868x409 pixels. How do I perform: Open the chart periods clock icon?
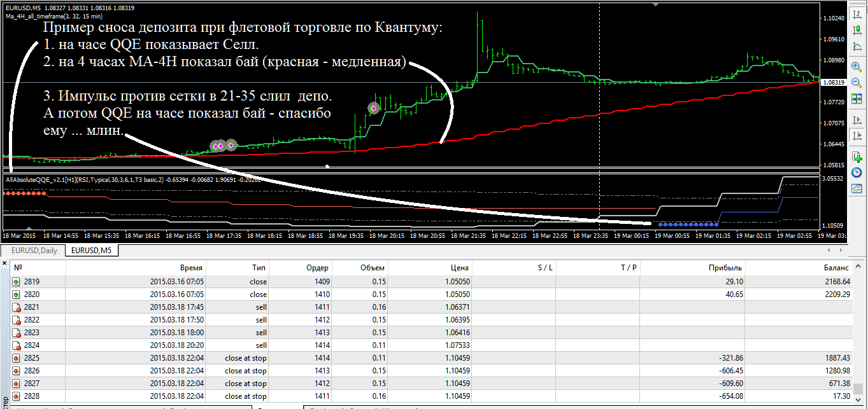857,172
